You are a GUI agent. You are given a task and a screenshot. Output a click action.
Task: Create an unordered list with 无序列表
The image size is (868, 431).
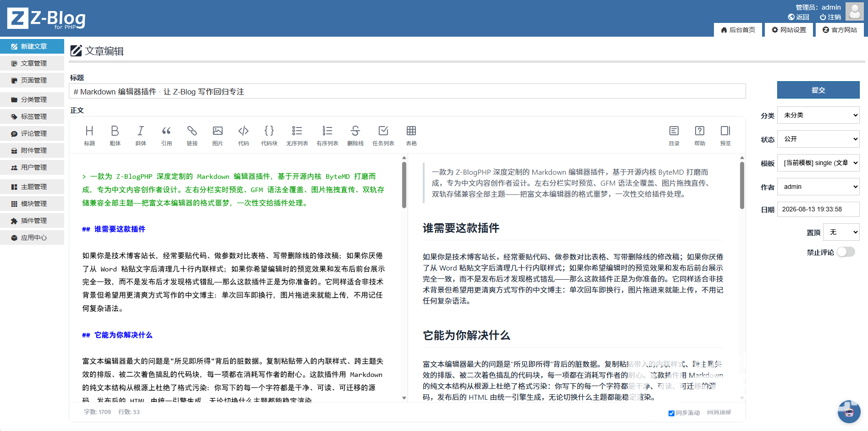(297, 136)
